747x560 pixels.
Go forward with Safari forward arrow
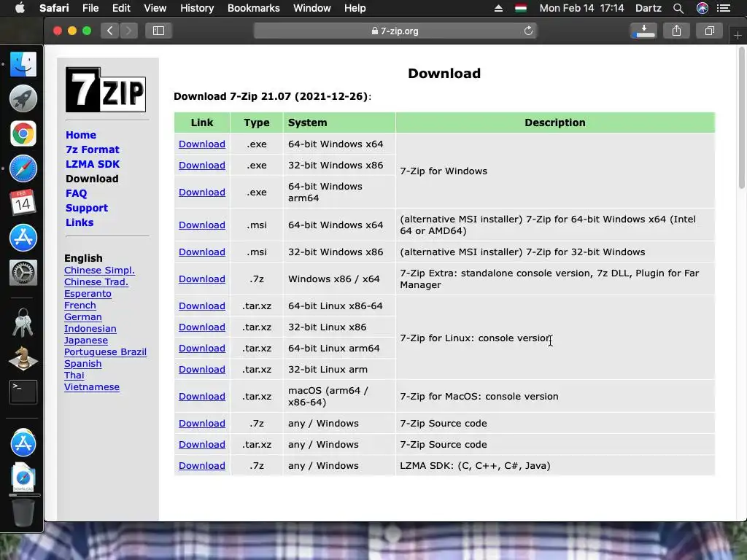point(128,31)
